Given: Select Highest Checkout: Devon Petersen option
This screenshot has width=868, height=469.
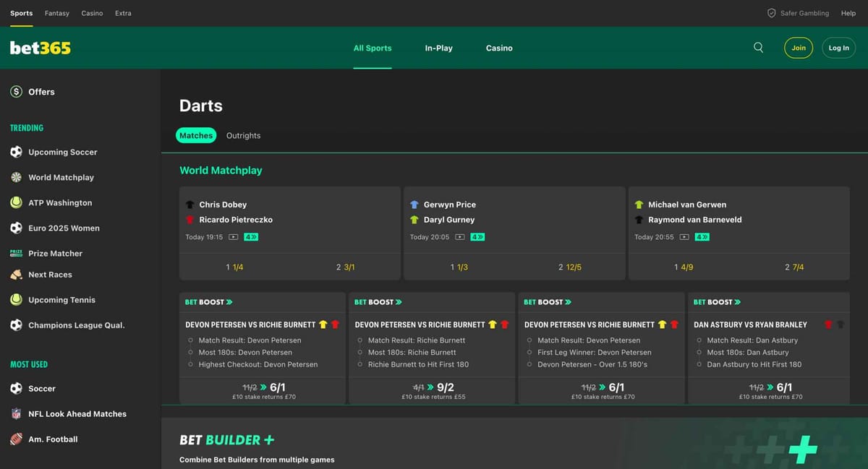Looking at the screenshot, I should 258,364.
